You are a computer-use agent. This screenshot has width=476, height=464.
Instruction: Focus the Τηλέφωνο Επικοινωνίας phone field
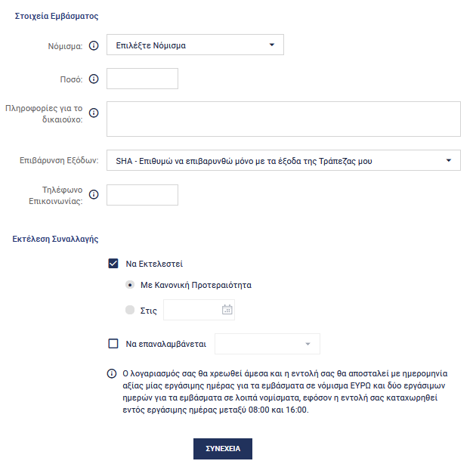pos(142,195)
